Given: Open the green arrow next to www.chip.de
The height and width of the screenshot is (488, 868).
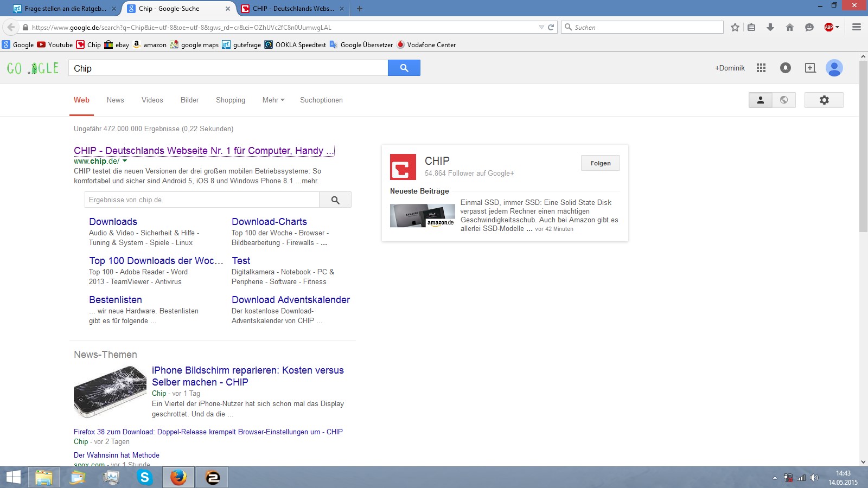Looking at the screenshot, I should pyautogui.click(x=125, y=161).
